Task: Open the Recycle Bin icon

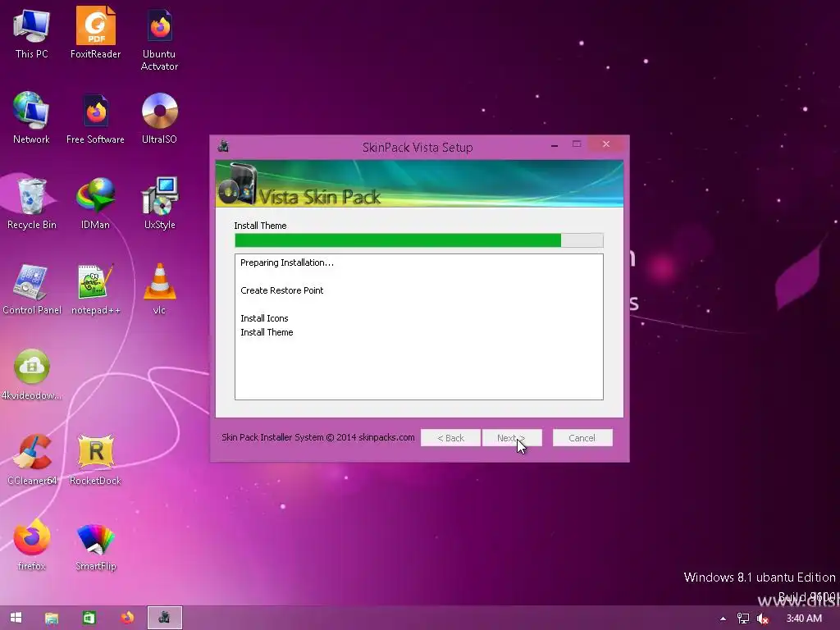Action: [x=32, y=204]
